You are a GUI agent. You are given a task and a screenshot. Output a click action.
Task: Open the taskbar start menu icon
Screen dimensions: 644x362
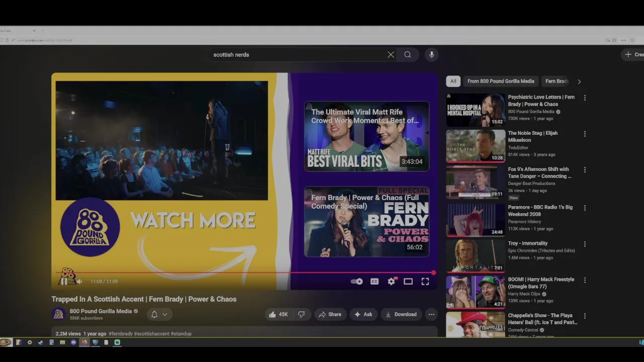(6, 342)
